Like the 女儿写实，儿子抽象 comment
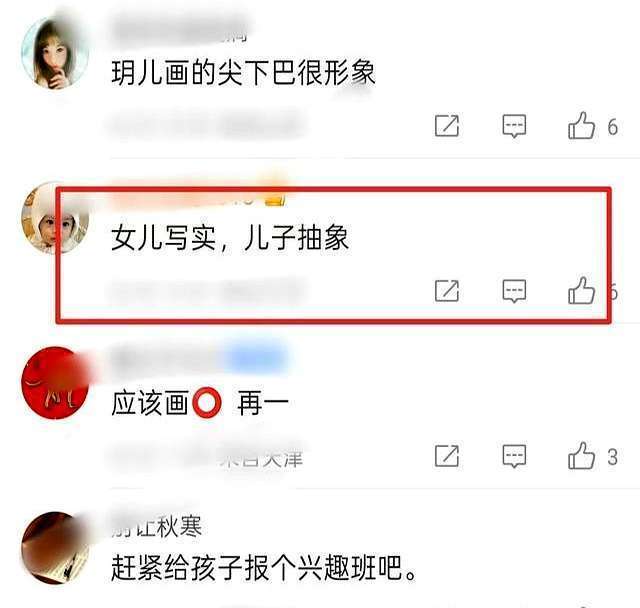Image resolution: width=640 pixels, height=608 pixels. [581, 291]
